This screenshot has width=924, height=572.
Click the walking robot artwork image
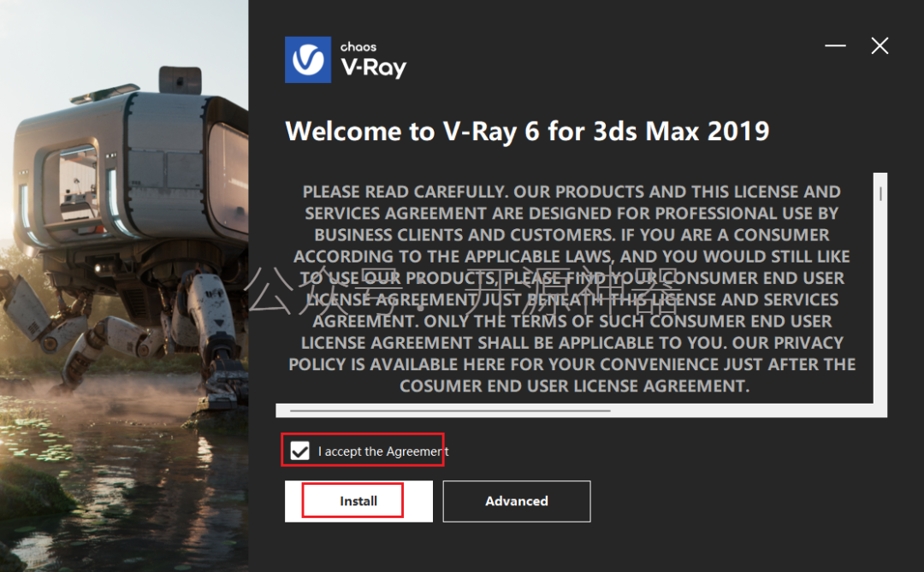point(124,236)
